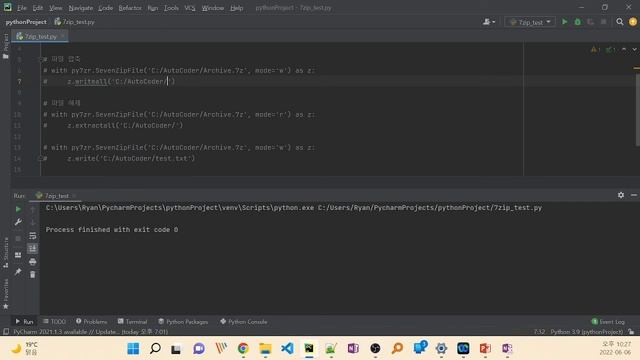Open the Problems tool window
Screen dimensions: 640x360
pos(91,322)
